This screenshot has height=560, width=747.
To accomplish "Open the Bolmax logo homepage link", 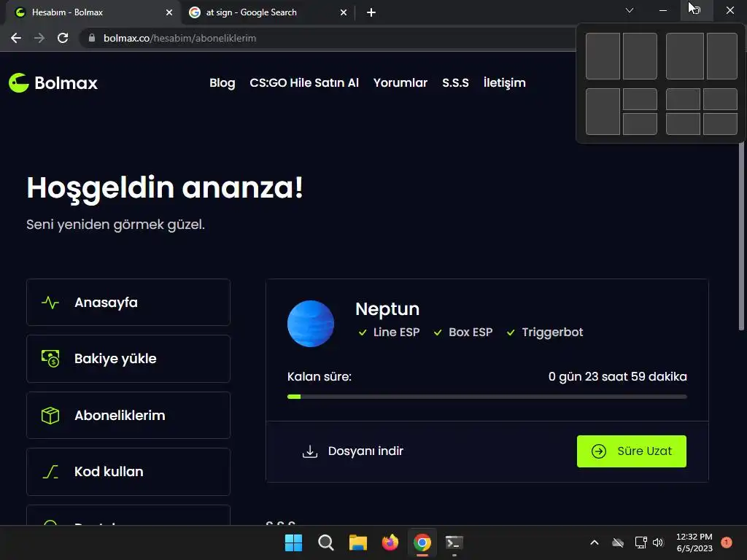I will pos(53,83).
